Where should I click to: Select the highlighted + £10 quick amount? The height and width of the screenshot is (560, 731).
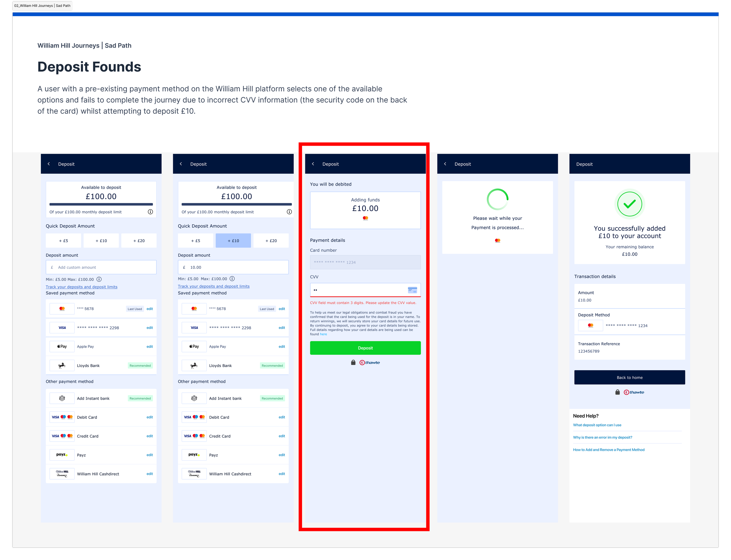pyautogui.click(x=233, y=241)
